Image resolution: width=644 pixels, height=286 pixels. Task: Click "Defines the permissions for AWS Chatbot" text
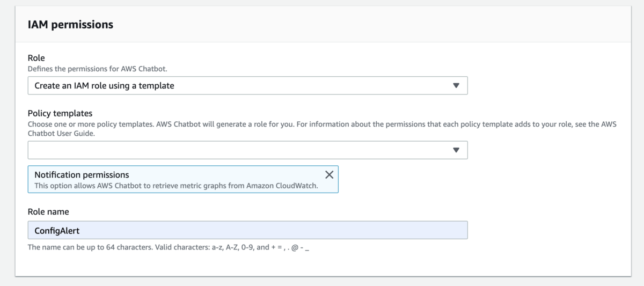click(x=101, y=69)
